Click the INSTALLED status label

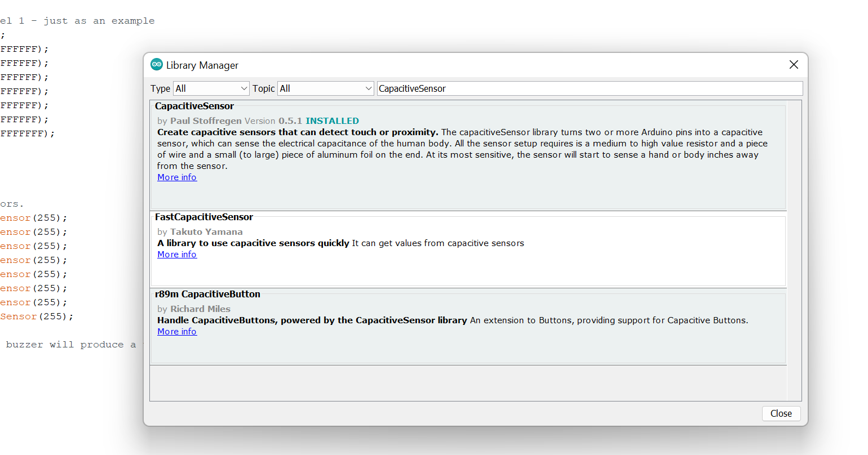click(332, 121)
